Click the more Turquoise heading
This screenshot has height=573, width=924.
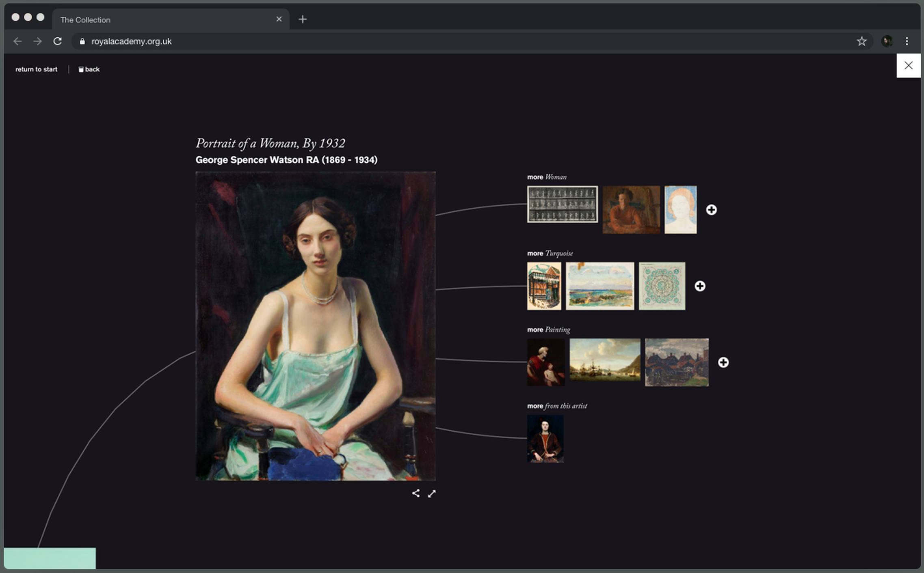pos(550,253)
